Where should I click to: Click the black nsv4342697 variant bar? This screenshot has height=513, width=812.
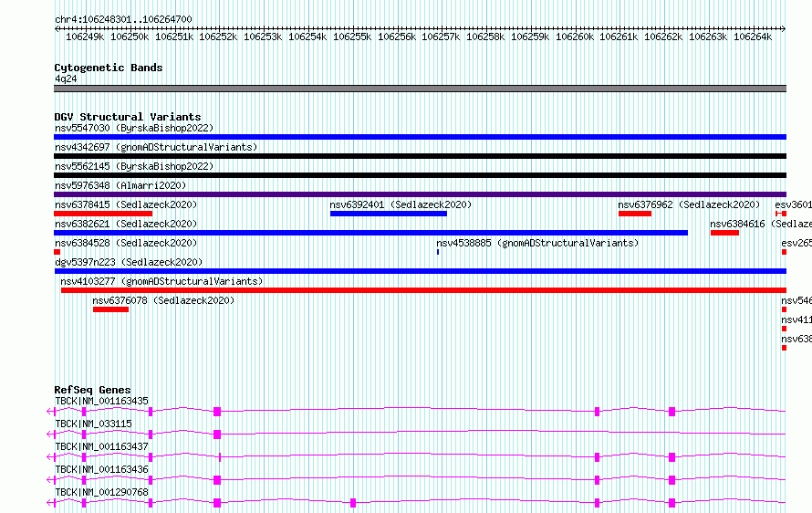[x=420, y=156]
